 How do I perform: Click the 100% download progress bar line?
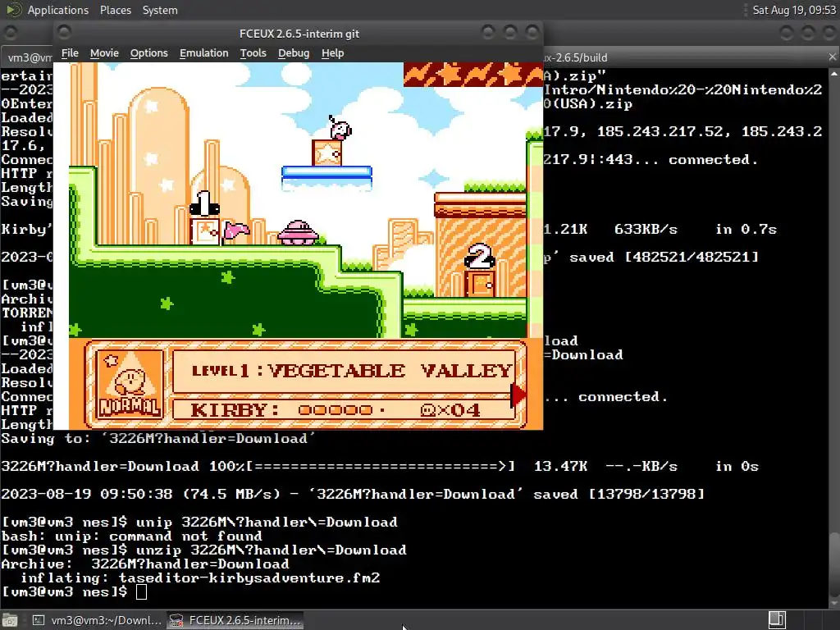coord(379,466)
